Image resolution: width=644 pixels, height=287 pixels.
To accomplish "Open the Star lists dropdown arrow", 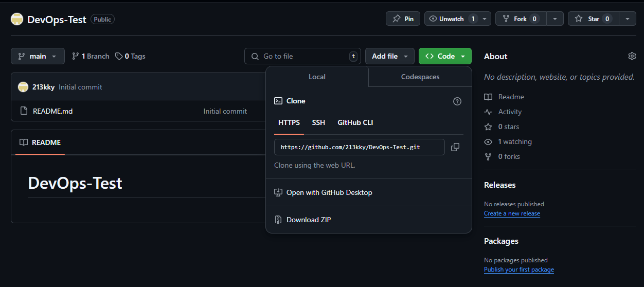I will click(627, 19).
